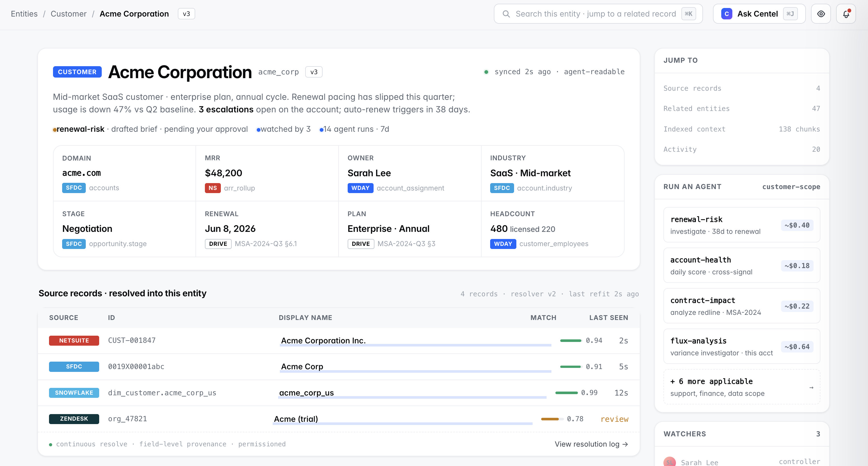Click the DRIVE badge by MSA-2024-Q3 §6.1

pos(218,244)
